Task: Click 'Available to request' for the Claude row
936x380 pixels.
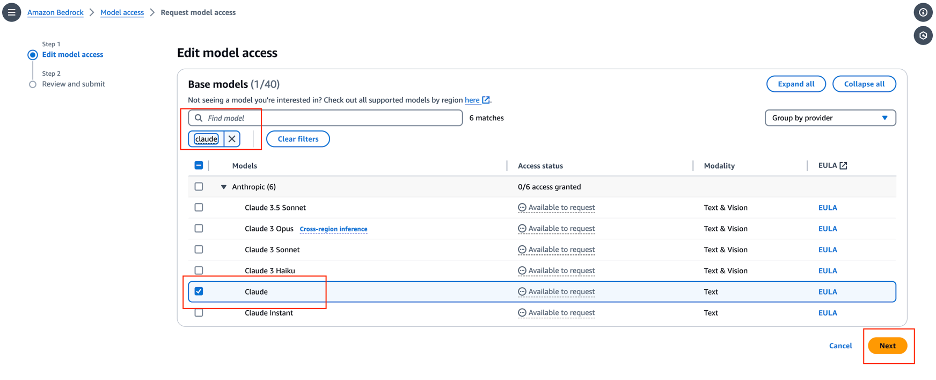Action: (562, 292)
